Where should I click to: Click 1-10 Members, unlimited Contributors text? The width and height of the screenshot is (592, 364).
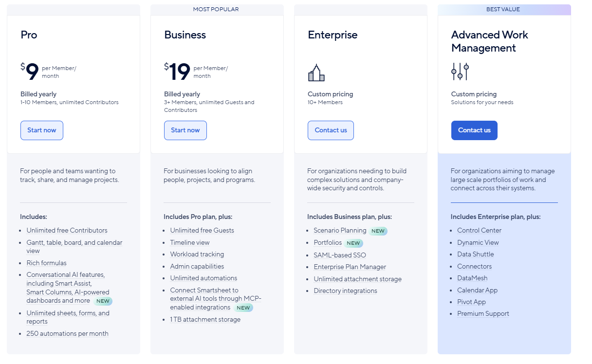[x=70, y=103]
